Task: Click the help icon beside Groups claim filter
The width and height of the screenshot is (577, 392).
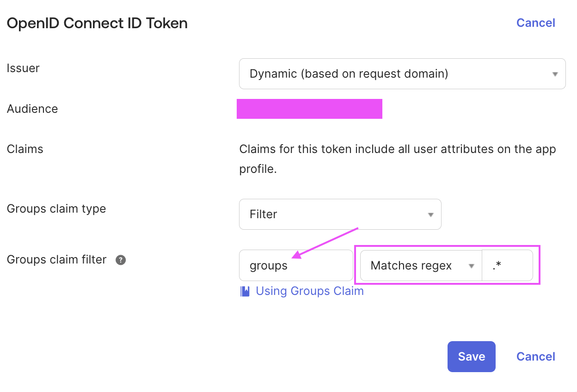Action: tap(121, 260)
